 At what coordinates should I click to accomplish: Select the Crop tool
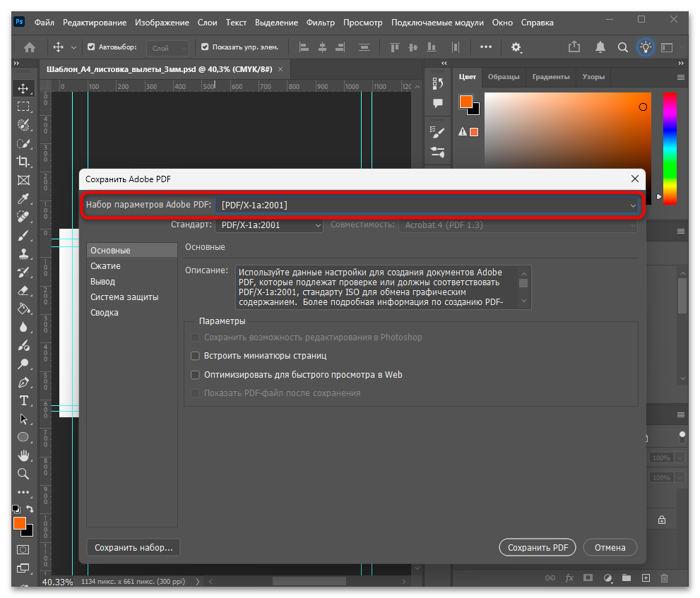pos(23,162)
